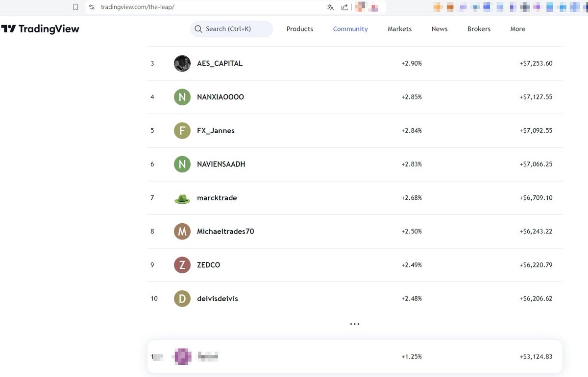
Task: Open the page translate icon
Action: 331,7
